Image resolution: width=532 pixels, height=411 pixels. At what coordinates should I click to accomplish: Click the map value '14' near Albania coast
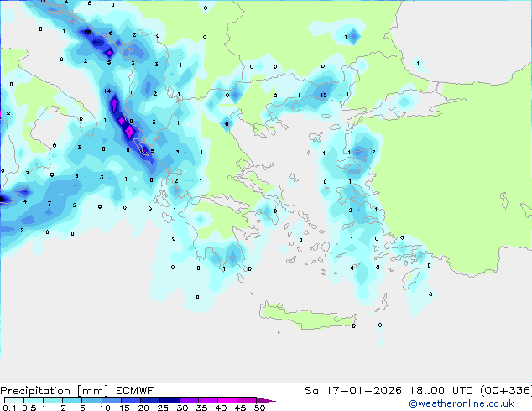pos(107,91)
